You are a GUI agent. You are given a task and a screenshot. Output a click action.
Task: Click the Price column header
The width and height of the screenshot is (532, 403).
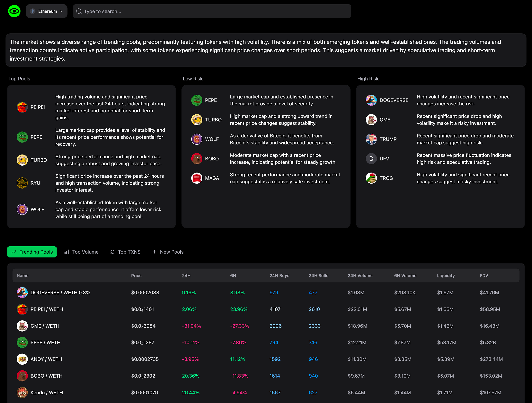[x=136, y=275]
